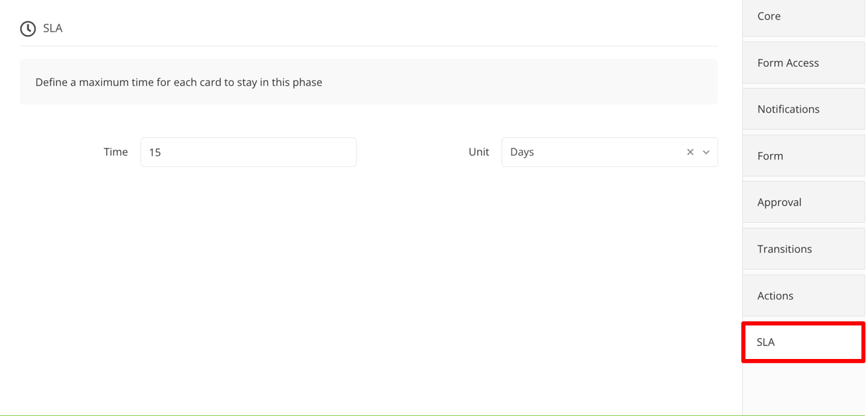Click the Unit field label
Viewport: 868px width, 416px height.
pos(479,152)
